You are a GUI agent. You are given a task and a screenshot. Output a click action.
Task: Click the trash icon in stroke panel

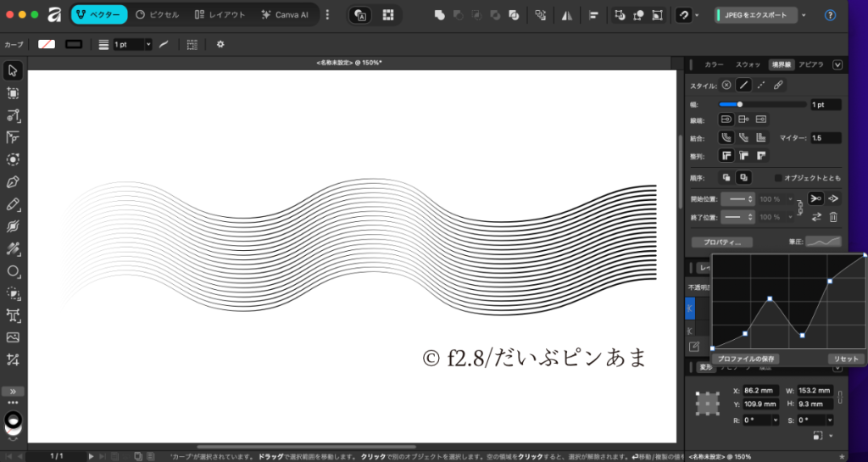[833, 217]
